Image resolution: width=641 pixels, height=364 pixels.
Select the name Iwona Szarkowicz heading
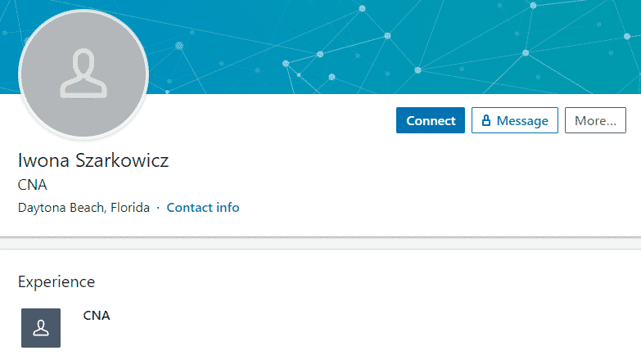click(x=93, y=160)
